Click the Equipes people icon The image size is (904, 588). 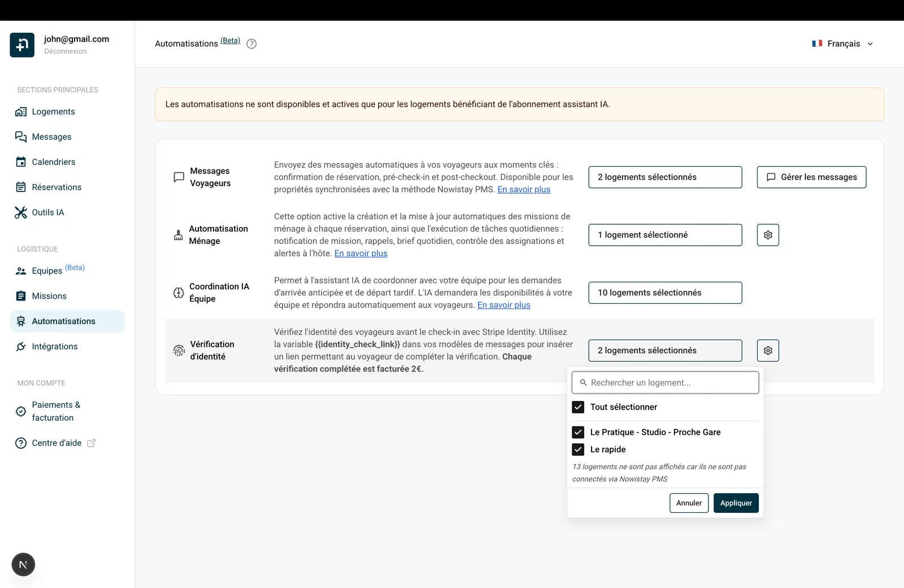[21, 271]
